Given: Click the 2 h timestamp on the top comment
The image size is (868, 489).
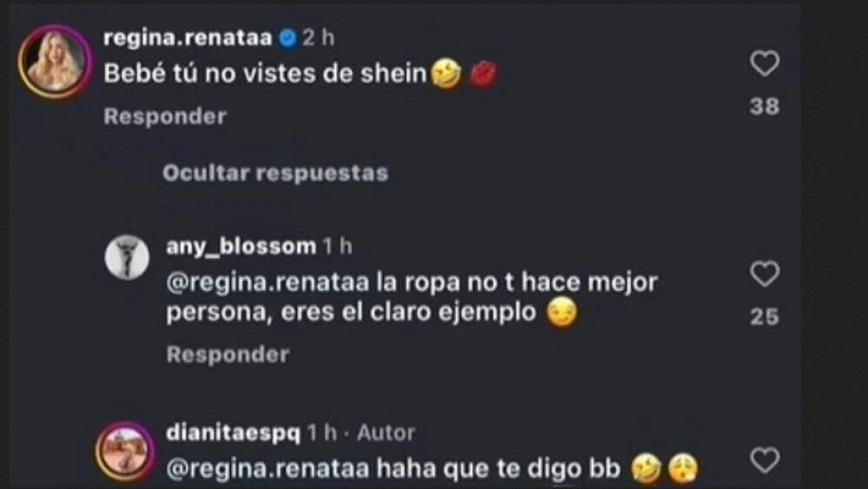Looking at the screenshot, I should coord(319,37).
